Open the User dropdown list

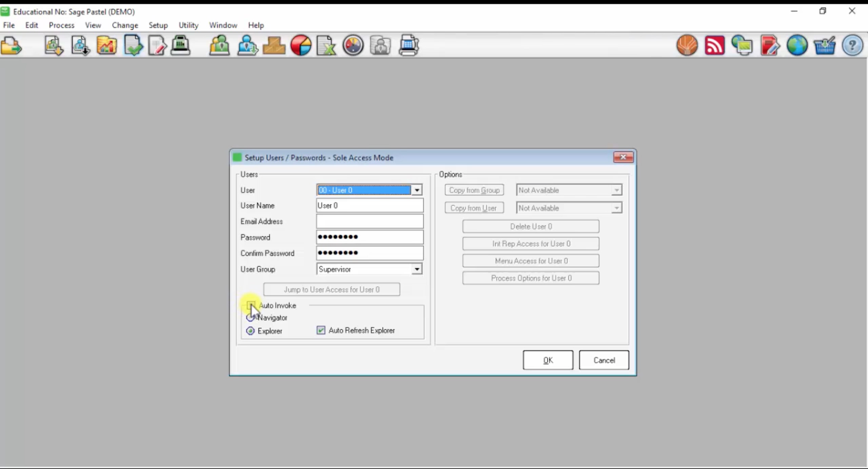click(417, 190)
